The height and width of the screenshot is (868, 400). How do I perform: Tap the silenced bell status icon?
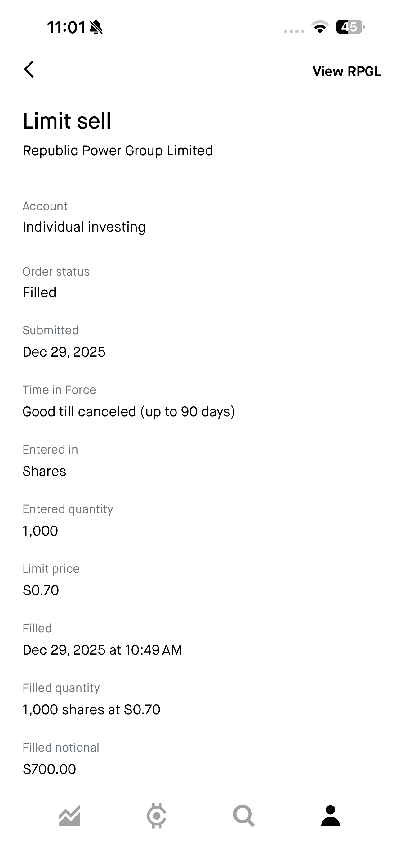[x=96, y=27]
